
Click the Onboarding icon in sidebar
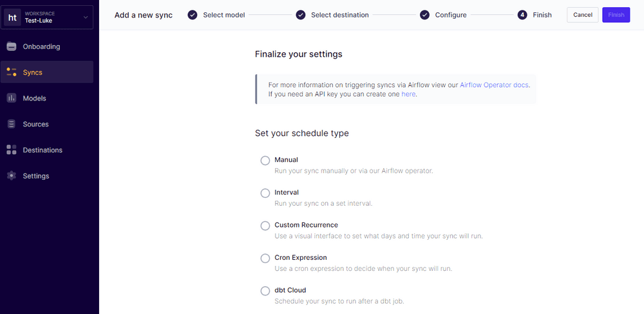[12, 46]
